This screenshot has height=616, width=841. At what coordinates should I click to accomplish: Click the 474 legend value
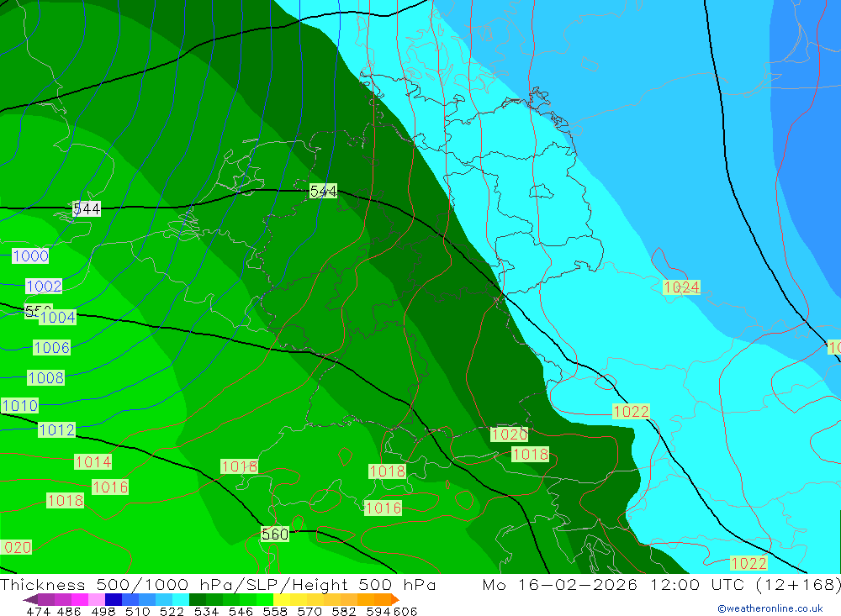tap(38, 611)
